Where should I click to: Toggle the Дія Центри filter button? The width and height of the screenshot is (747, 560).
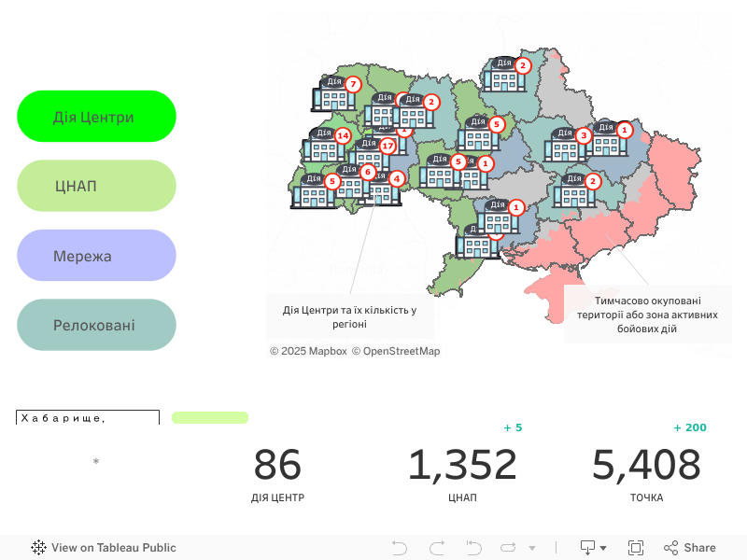[x=96, y=117]
